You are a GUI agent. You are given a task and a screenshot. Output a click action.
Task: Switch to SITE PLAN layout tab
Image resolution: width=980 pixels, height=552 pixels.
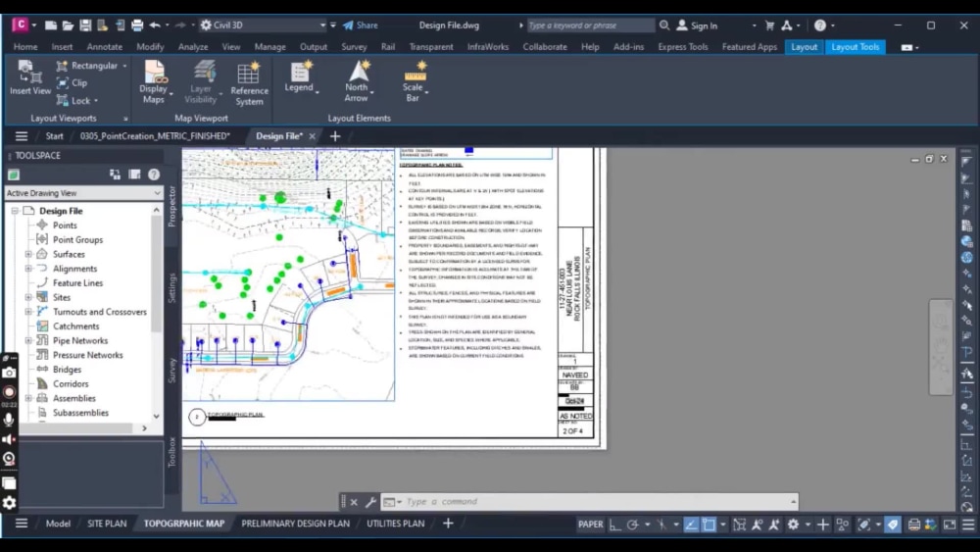[x=107, y=524]
